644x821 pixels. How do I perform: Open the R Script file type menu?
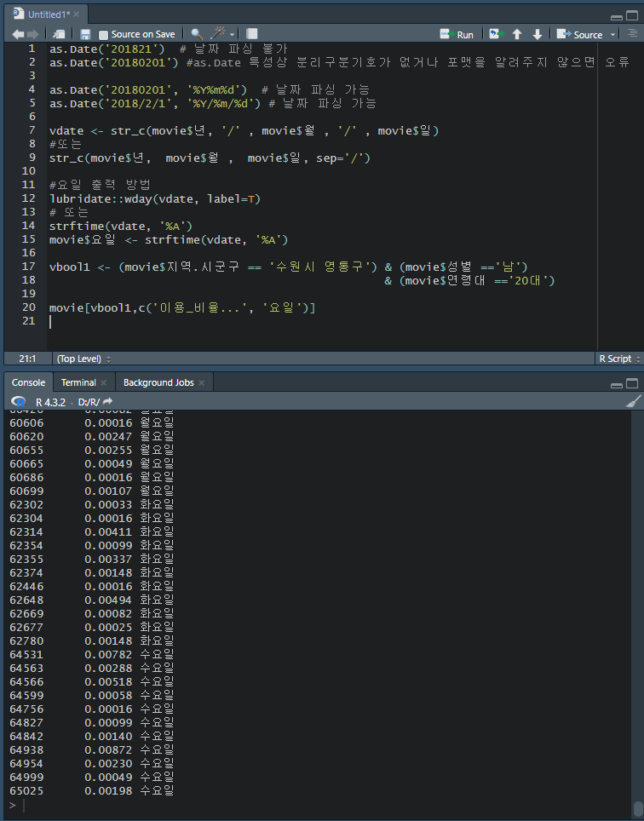tap(620, 359)
